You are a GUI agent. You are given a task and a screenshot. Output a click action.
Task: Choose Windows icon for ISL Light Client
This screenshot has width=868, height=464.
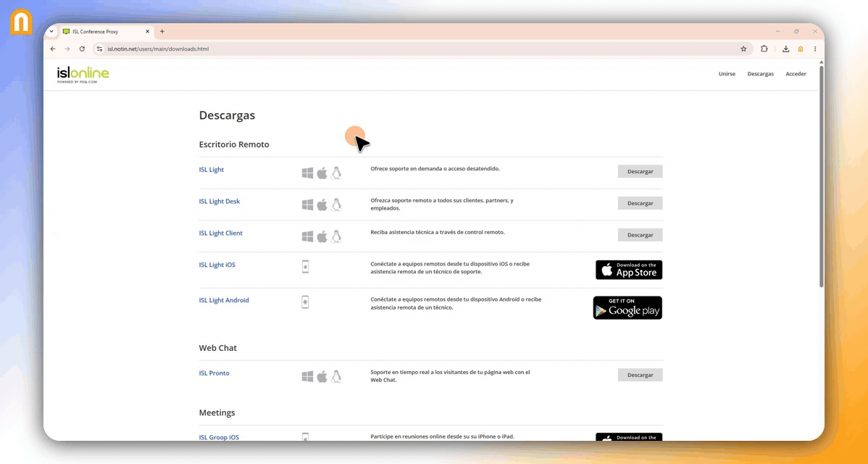coord(307,236)
